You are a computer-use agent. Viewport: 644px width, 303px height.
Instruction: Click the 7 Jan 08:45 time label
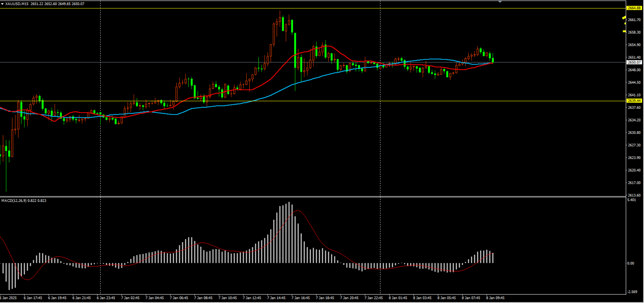click(x=203, y=298)
